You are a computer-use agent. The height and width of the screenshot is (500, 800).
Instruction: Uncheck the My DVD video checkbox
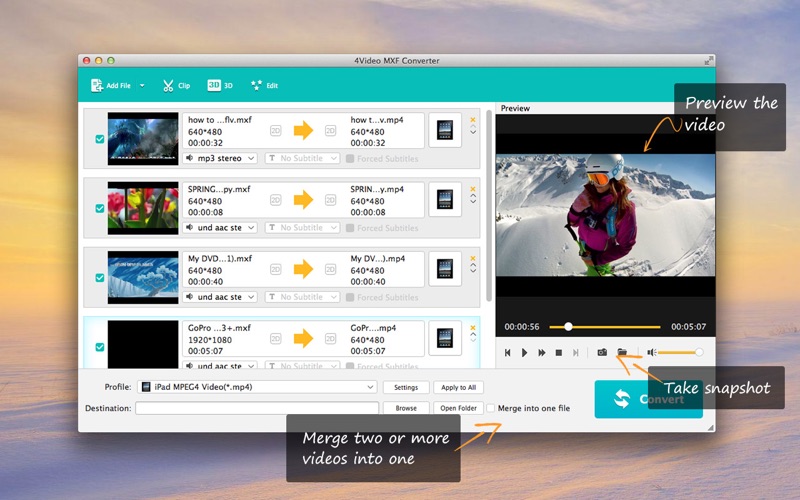pyautogui.click(x=100, y=277)
